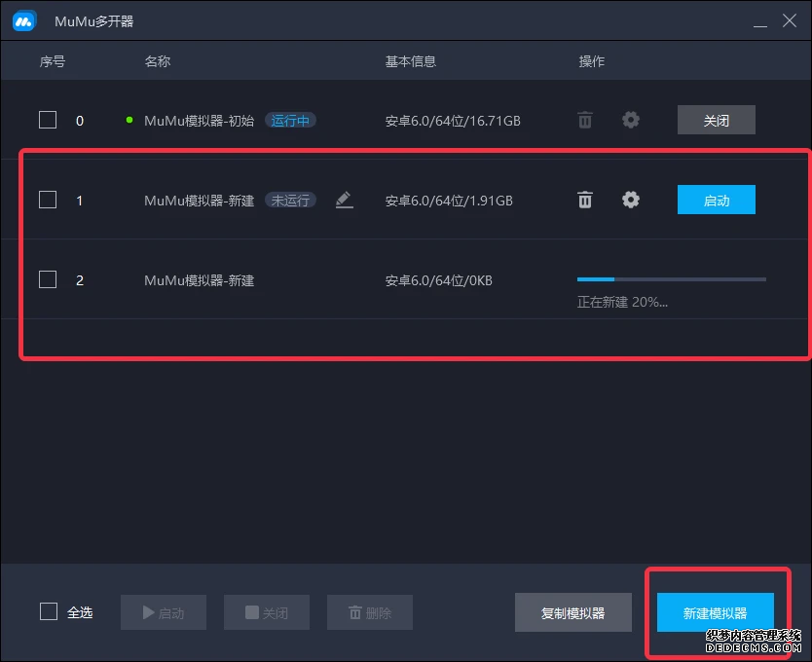Click the 基本信息 column header
Viewport: 812px width, 662px height.
pyautogui.click(x=411, y=61)
